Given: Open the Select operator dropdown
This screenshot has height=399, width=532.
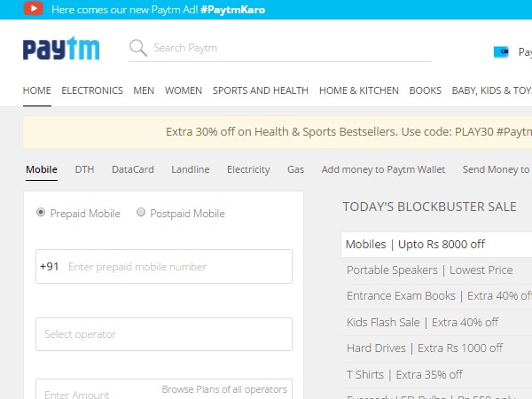Looking at the screenshot, I should [164, 334].
